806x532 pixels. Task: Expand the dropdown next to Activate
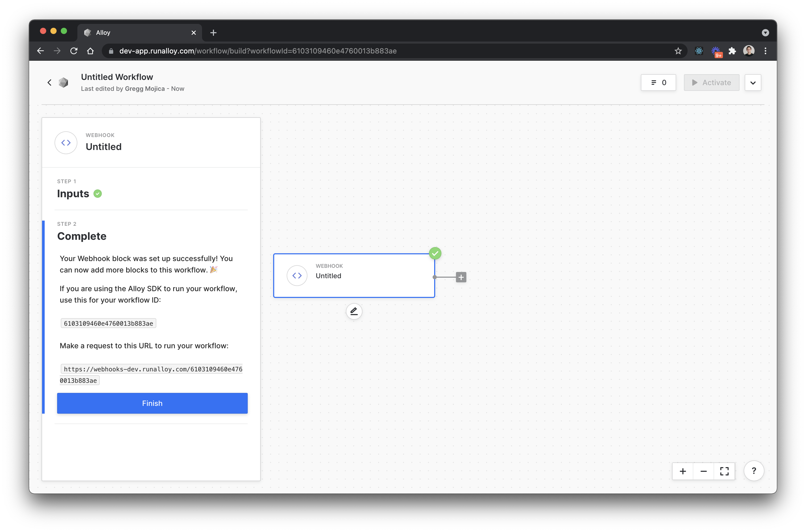[753, 83]
